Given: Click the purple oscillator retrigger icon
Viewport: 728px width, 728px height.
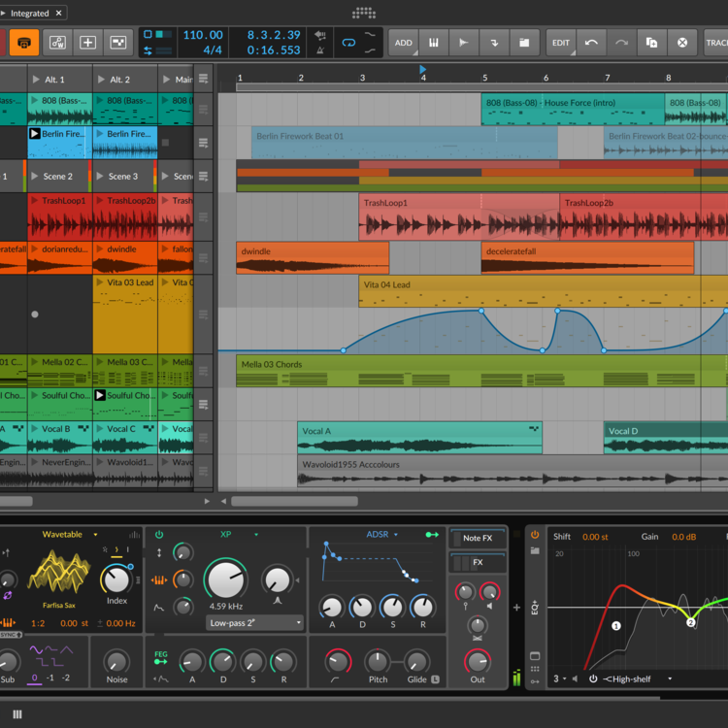Looking at the screenshot, I should pyautogui.click(x=8, y=596).
